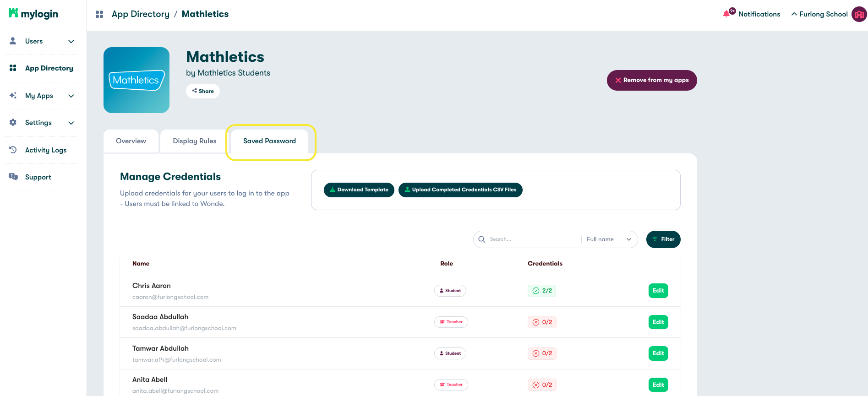The width and height of the screenshot is (868, 396).
Task: Click the mylogin logo
Action: (33, 14)
